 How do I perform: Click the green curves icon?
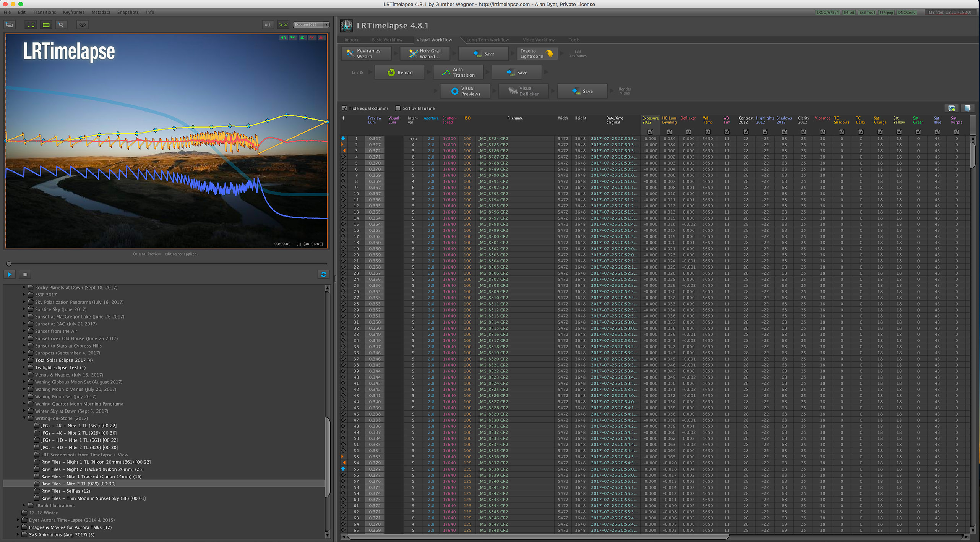(x=283, y=25)
